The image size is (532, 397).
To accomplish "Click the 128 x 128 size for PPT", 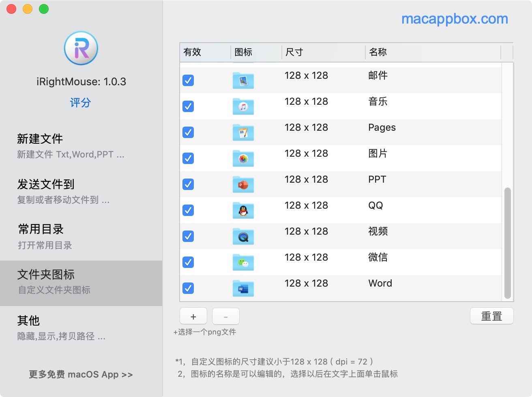I will click(x=306, y=179).
